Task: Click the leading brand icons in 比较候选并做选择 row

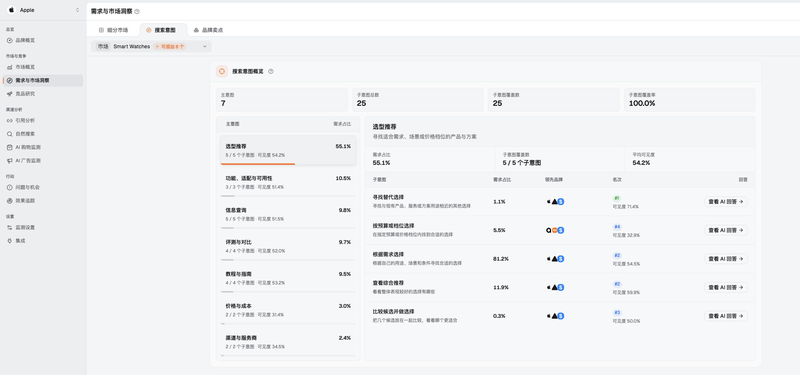Action: coord(555,316)
